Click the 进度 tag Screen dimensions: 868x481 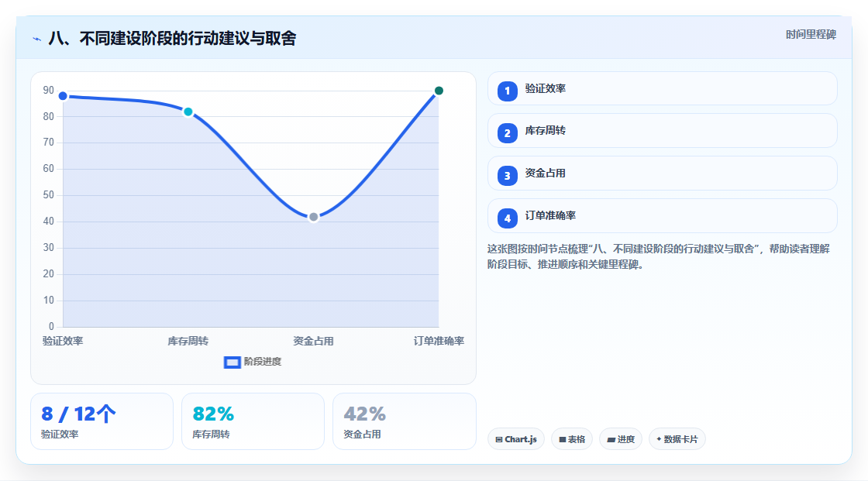click(621, 439)
